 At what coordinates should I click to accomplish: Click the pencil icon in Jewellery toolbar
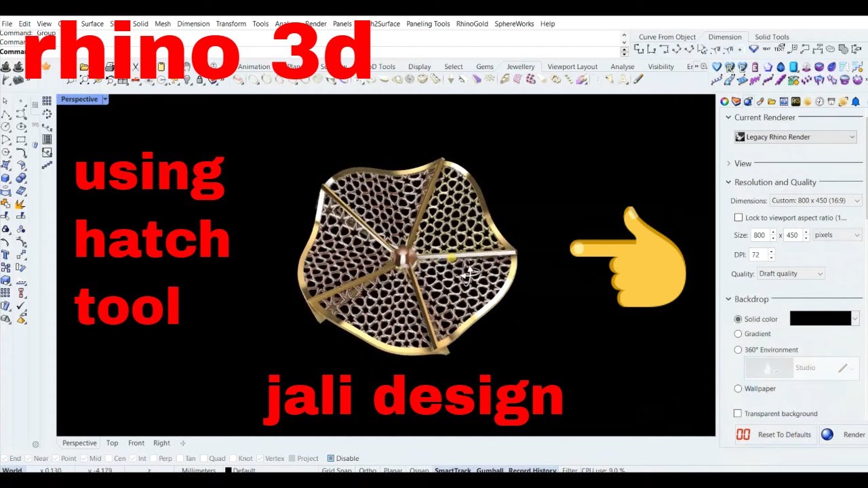[x=638, y=79]
